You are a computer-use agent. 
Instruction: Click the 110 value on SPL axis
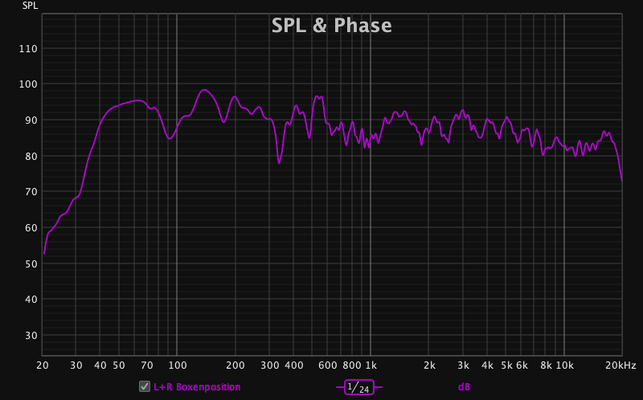point(28,49)
